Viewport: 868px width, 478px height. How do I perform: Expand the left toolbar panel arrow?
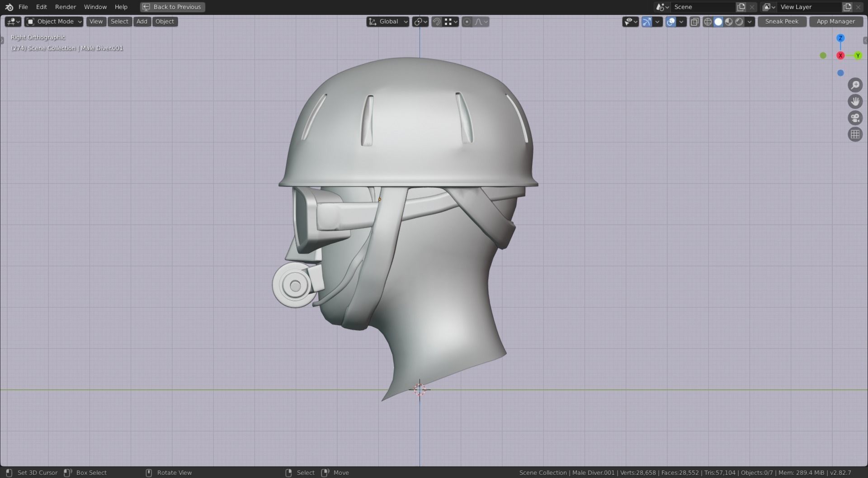[x=2, y=40]
